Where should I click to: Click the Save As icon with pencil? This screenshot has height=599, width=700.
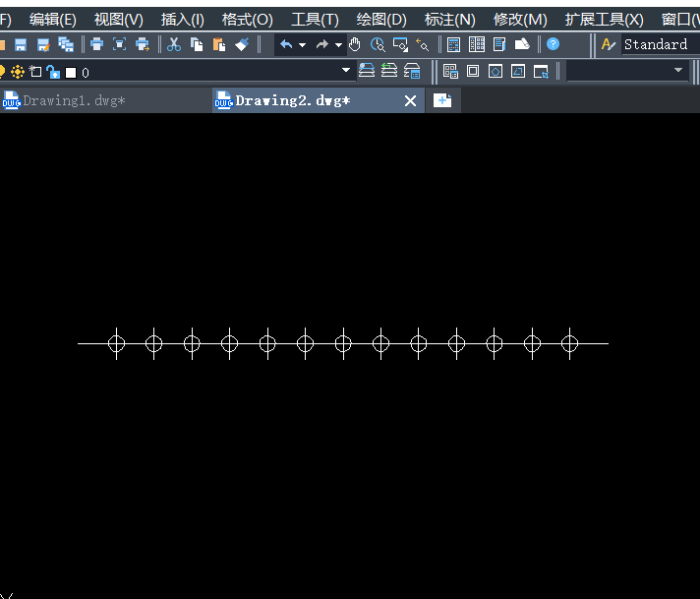tap(43, 44)
